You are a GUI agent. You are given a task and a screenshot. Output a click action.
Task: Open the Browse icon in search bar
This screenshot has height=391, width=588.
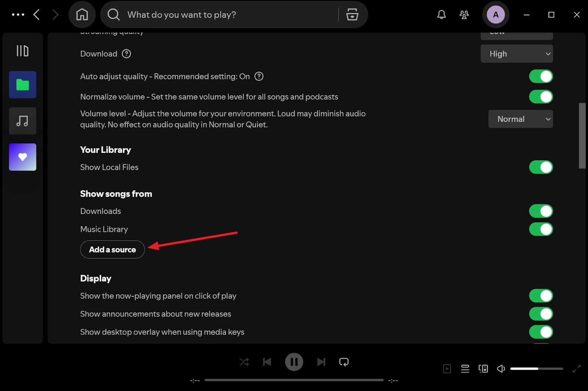coord(352,15)
